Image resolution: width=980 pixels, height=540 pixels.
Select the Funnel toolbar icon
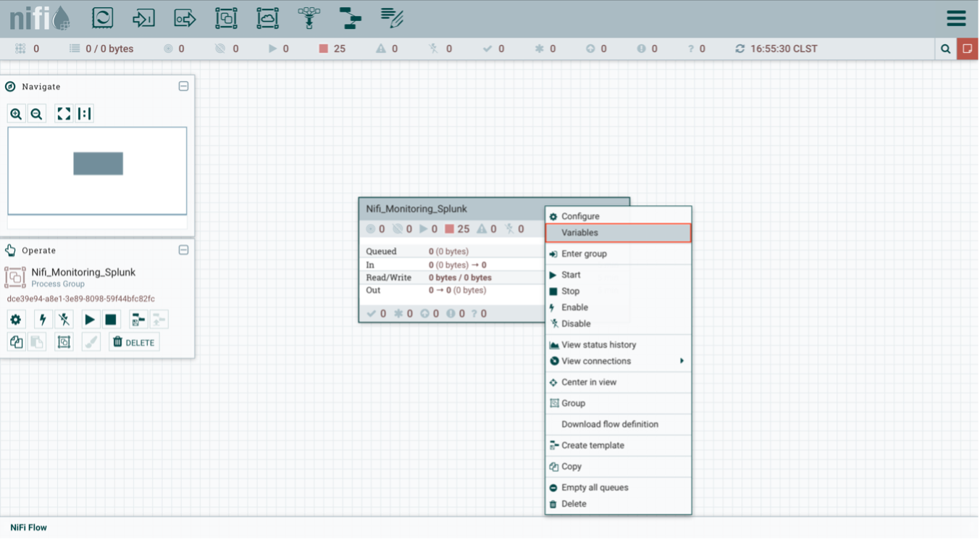tap(309, 18)
